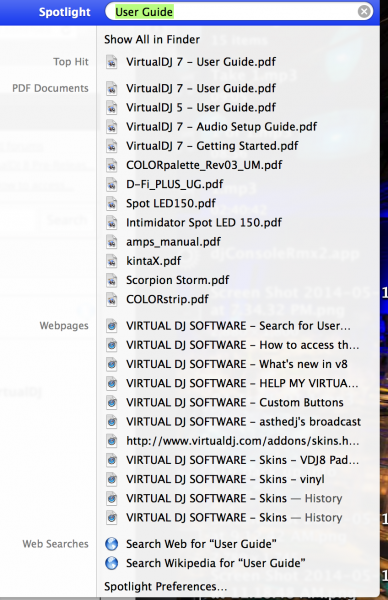Open VirtualDJ 7 - Audio Setup Guide.pdf

click(222, 127)
